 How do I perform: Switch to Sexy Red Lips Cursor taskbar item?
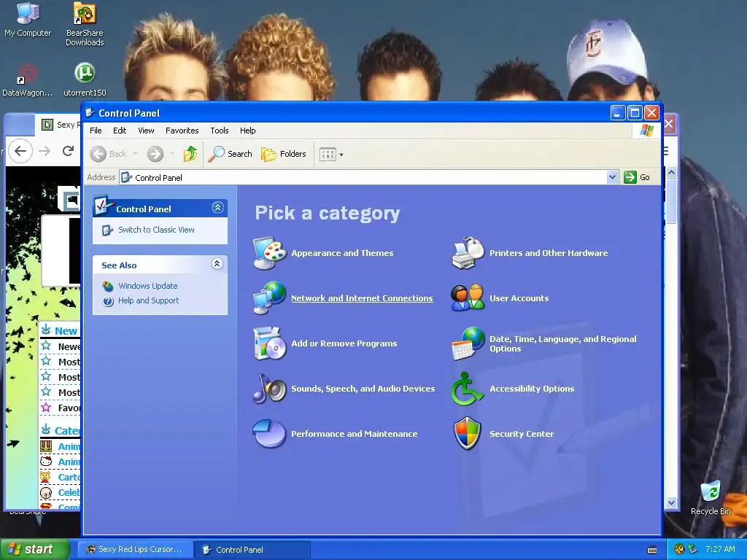tap(134, 549)
